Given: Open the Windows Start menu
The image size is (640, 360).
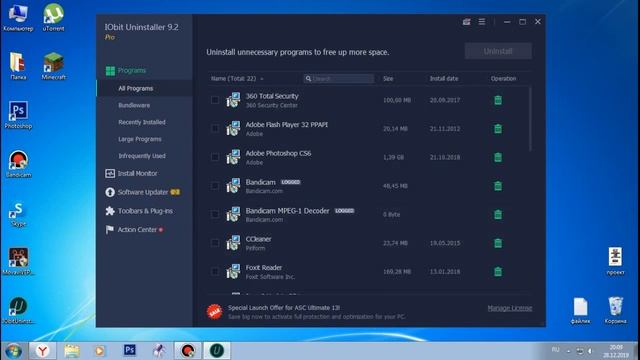Looking at the screenshot, I should [14, 351].
